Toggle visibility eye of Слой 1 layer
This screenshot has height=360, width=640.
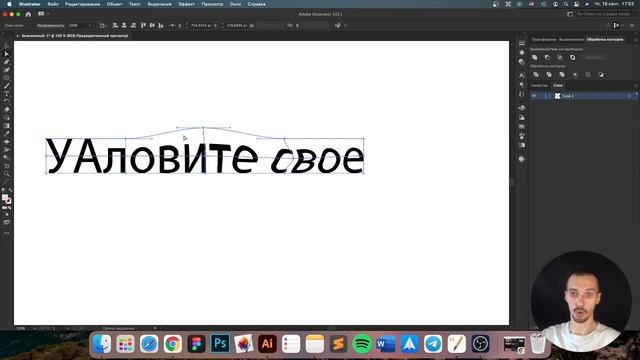click(534, 96)
